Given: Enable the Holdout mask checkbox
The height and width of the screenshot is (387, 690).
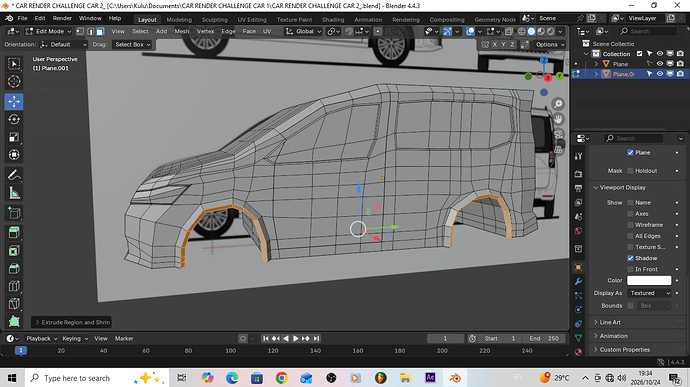Looking at the screenshot, I should [x=630, y=170].
